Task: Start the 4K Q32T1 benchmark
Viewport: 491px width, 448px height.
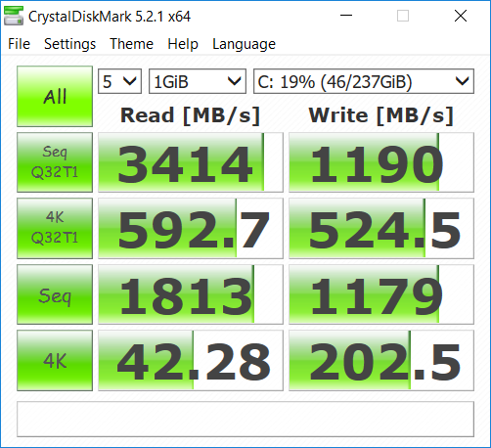Action: (x=55, y=228)
